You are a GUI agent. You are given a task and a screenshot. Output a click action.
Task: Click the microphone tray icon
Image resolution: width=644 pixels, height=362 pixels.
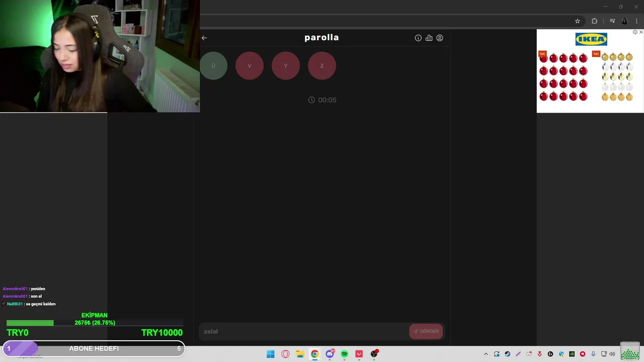click(x=593, y=354)
